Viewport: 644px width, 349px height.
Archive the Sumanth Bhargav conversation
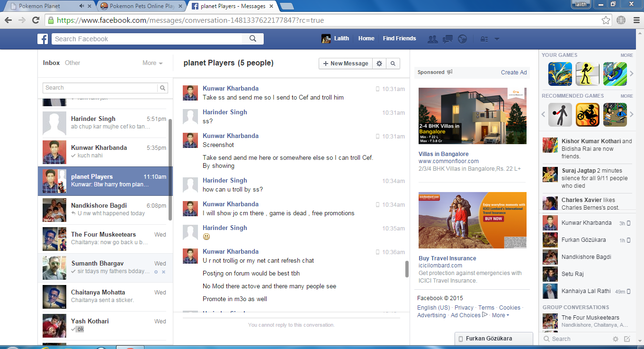(163, 272)
